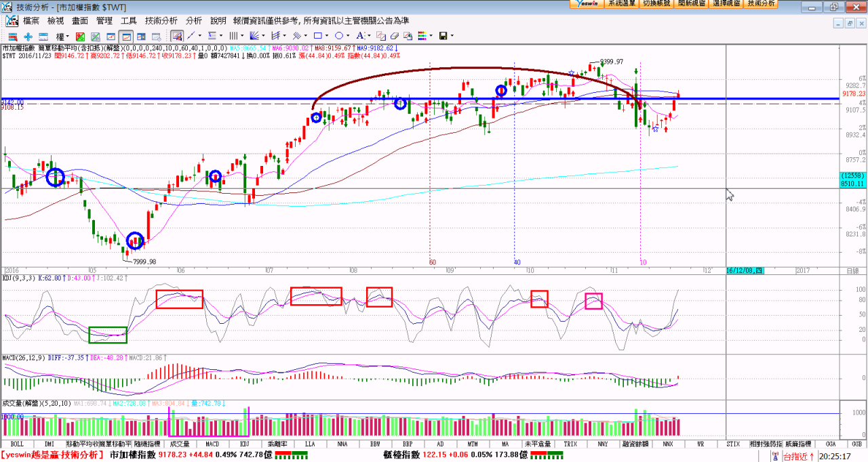Viewport: 868px width, 462px height.
Task: Switch to the MACD indicator tab
Action: pos(212,444)
